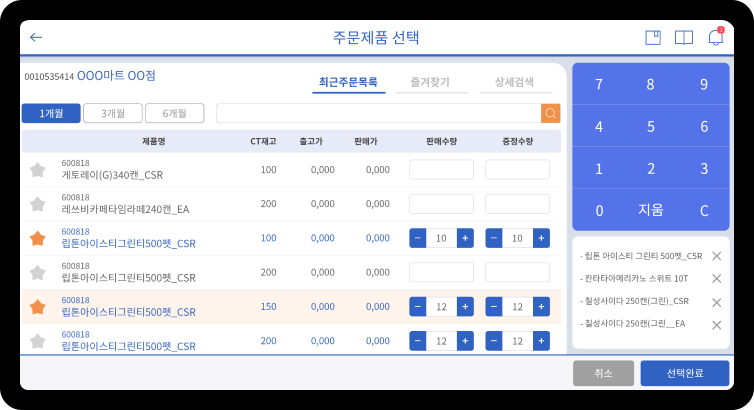Click the orange search icon button
The image size is (754, 410).
point(550,113)
